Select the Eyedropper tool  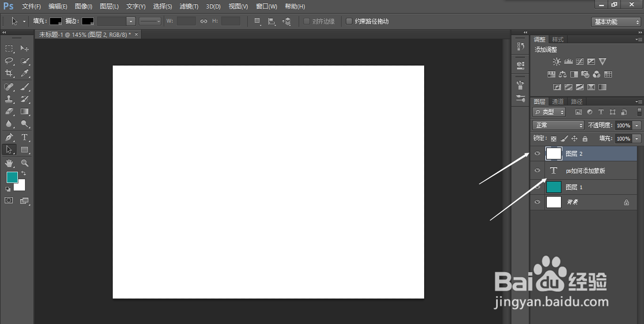click(25, 73)
